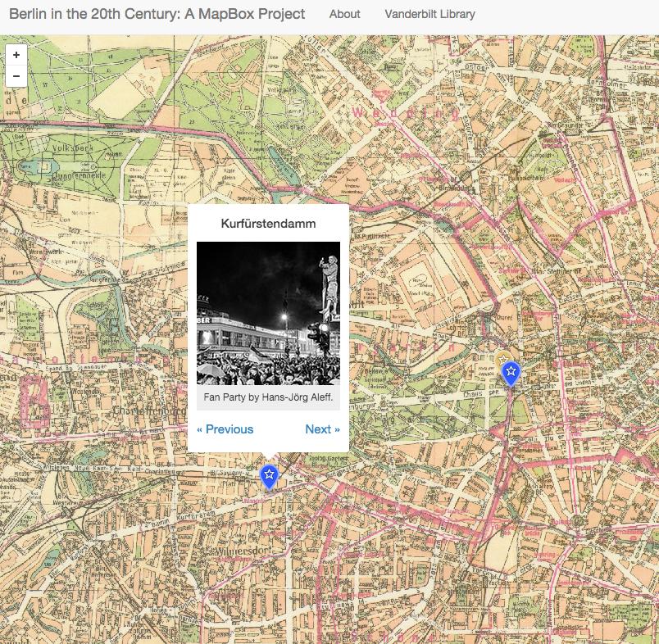Open the About page
The height and width of the screenshot is (644, 659).
344,14
